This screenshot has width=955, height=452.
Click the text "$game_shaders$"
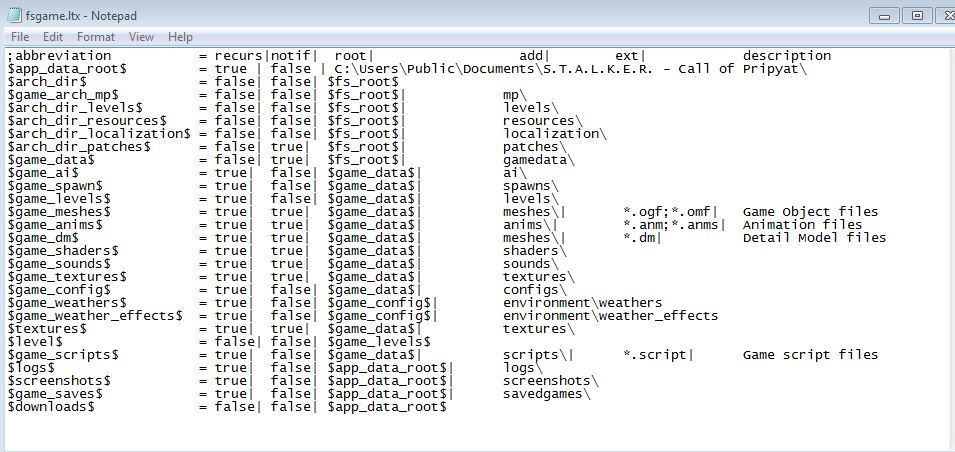[63, 251]
